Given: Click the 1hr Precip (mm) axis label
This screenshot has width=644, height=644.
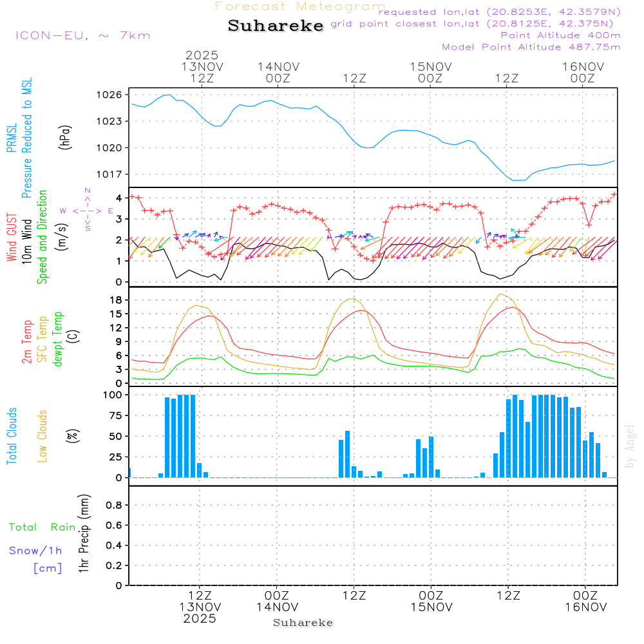Looking at the screenshot, I should (83, 535).
